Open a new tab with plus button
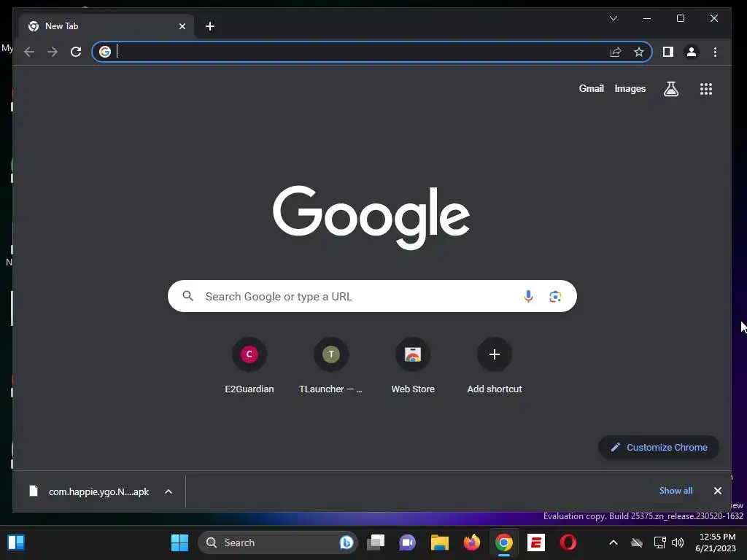The image size is (747, 560). [210, 26]
